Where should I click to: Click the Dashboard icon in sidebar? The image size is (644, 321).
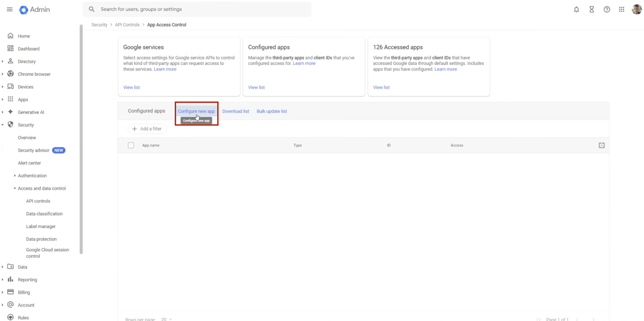[x=10, y=48]
